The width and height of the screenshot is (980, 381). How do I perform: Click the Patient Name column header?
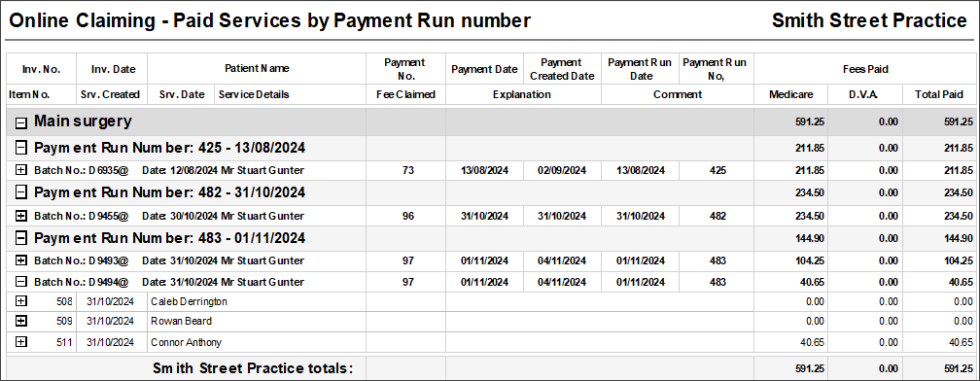(x=257, y=69)
